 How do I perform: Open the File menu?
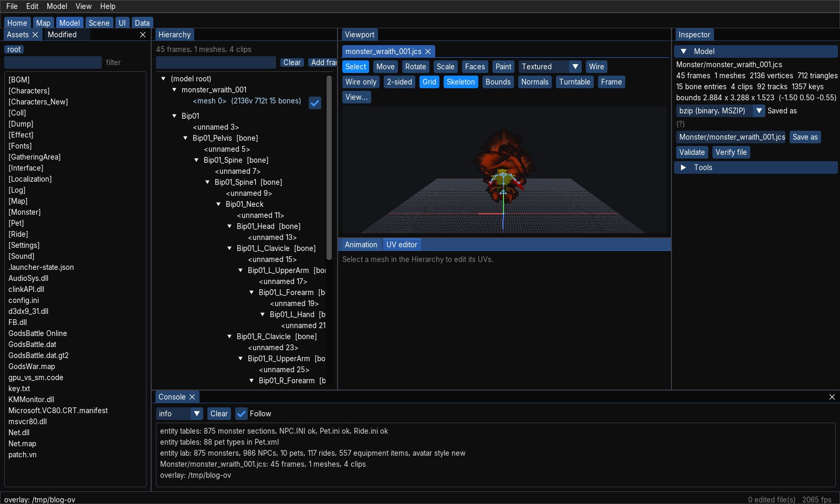tap(12, 6)
